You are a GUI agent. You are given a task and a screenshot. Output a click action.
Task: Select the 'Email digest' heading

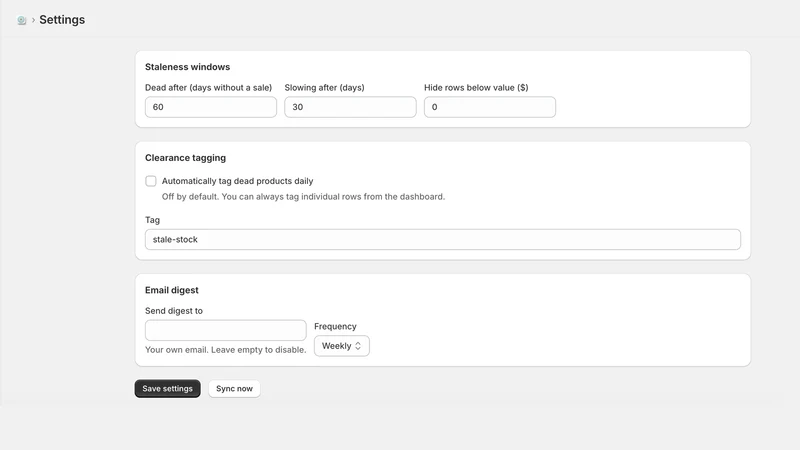[x=171, y=290]
